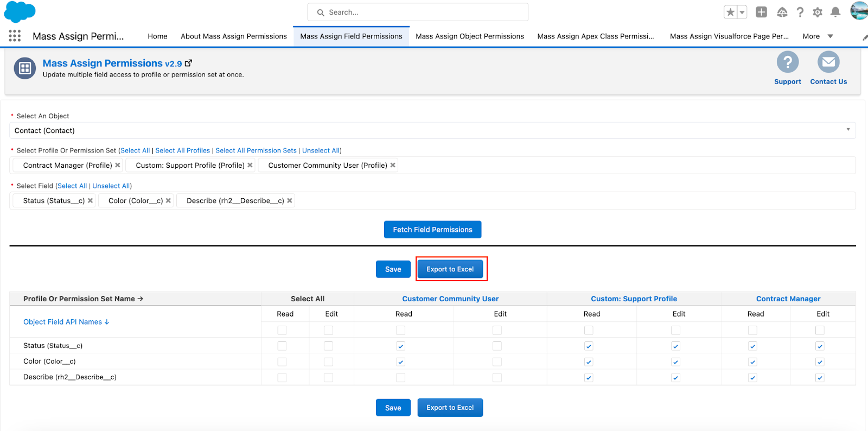Open the Favorites star icon
This screenshot has height=431, width=868.
tap(730, 12)
